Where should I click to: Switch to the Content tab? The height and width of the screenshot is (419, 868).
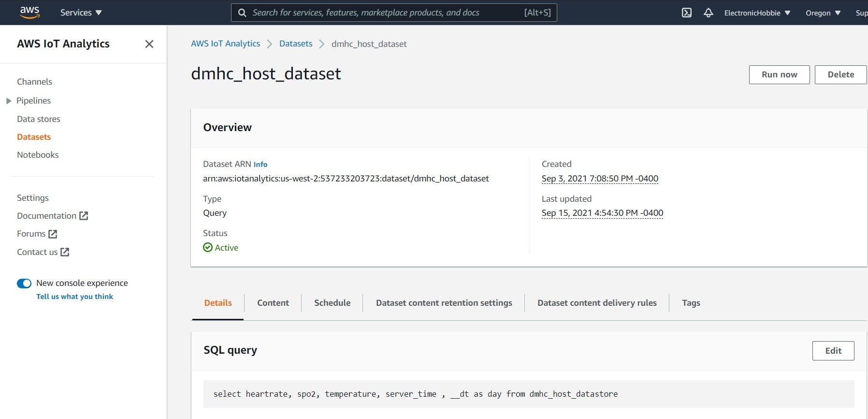(x=273, y=303)
